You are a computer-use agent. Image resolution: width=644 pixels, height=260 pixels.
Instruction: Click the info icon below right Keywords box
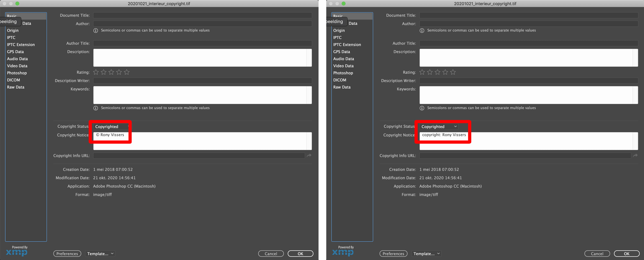click(x=422, y=108)
